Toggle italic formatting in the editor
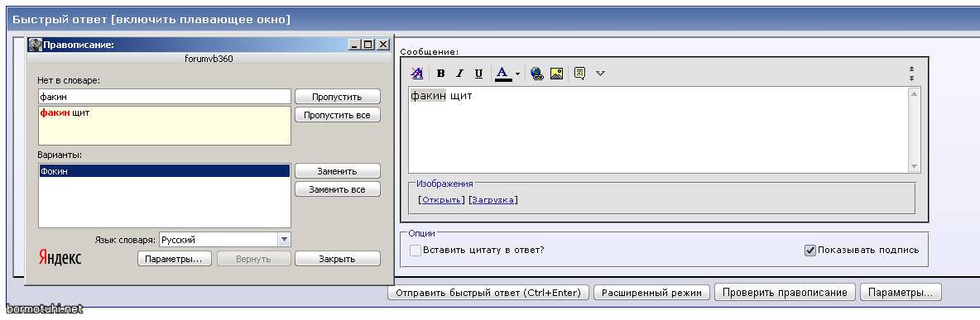Screen dimensions: 980x320 pyautogui.click(x=459, y=74)
